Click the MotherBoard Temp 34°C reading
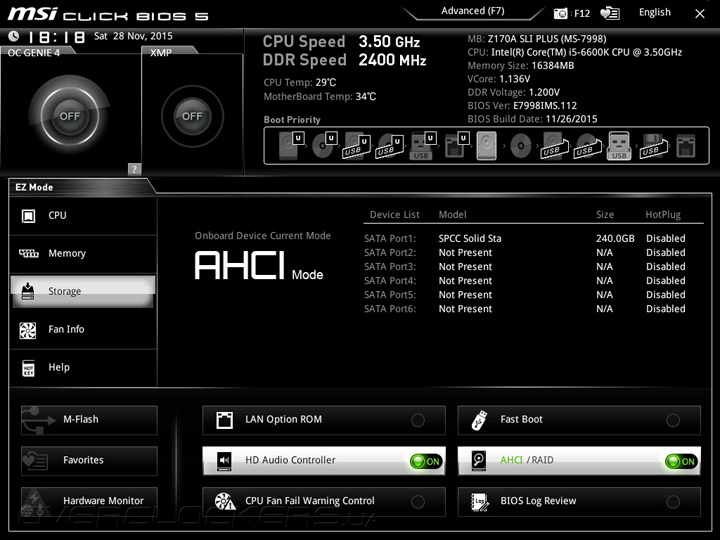The height and width of the screenshot is (540, 720). point(320,97)
